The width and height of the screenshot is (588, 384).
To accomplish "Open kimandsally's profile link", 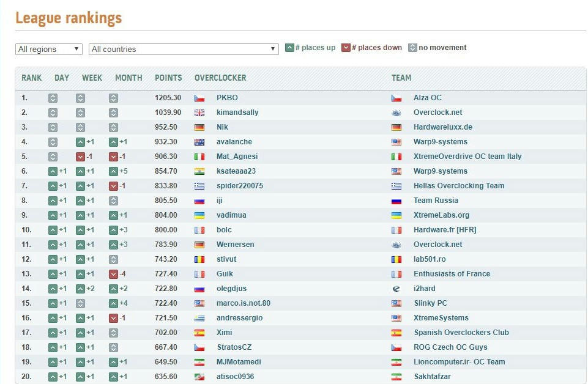I will (x=237, y=113).
